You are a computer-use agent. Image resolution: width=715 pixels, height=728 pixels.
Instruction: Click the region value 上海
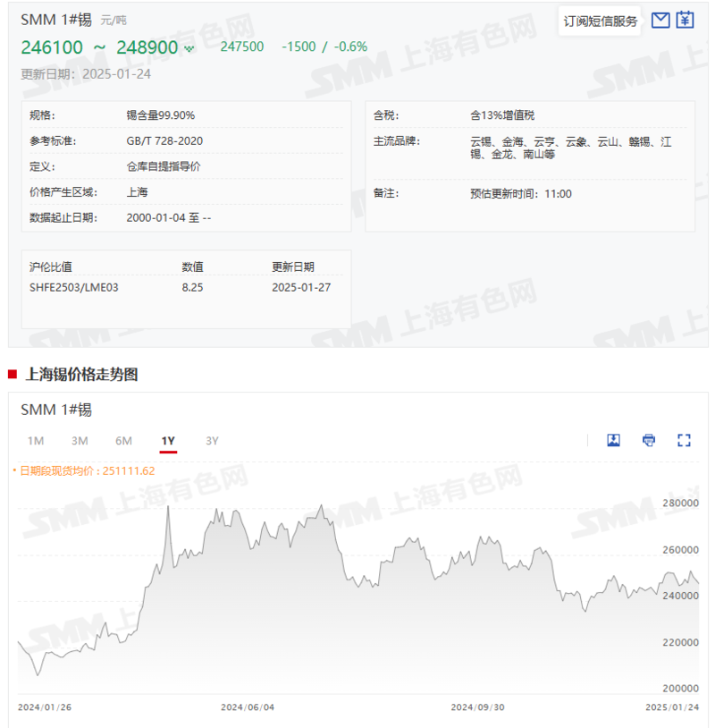coord(137,191)
